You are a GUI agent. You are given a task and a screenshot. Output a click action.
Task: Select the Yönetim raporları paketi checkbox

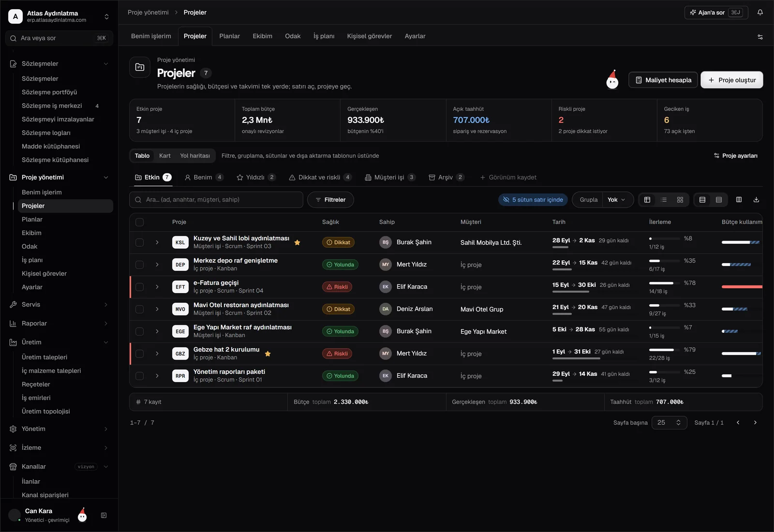140,376
